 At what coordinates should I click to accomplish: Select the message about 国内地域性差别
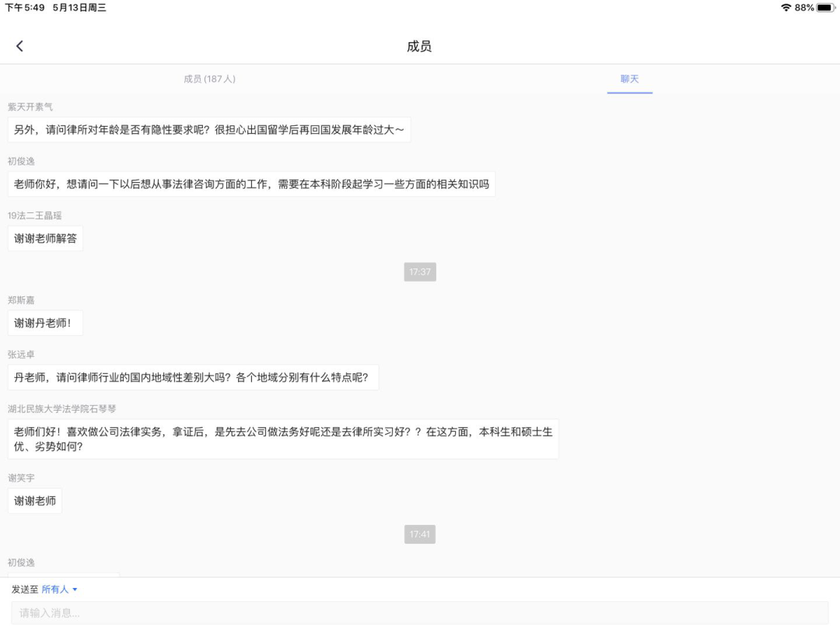click(x=193, y=377)
